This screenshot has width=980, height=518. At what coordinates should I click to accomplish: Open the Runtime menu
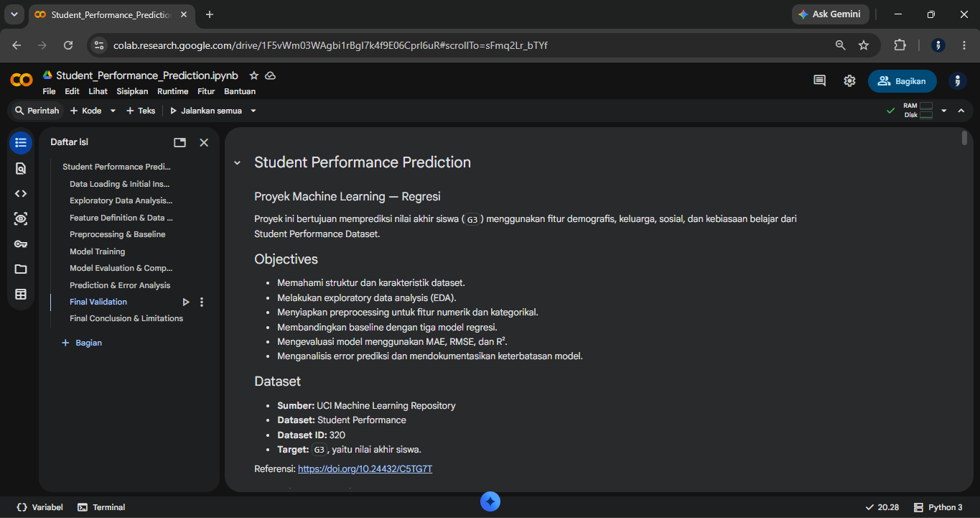[173, 91]
